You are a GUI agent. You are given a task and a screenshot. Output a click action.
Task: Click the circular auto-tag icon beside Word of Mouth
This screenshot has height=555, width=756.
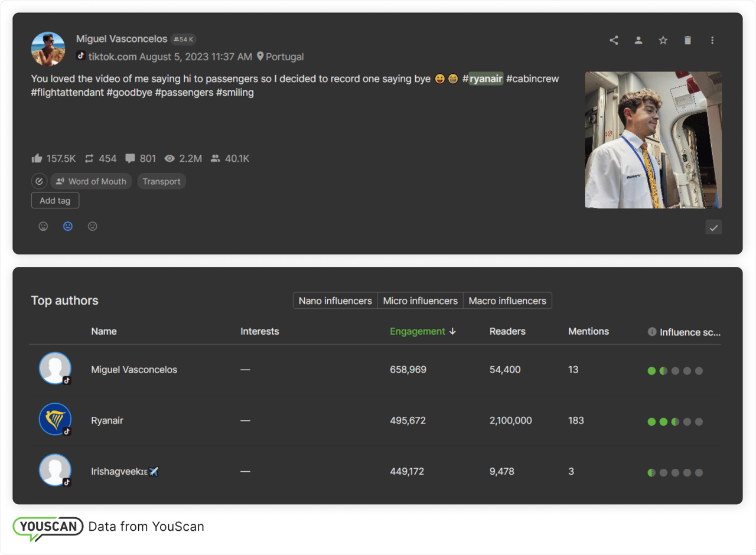[39, 181]
